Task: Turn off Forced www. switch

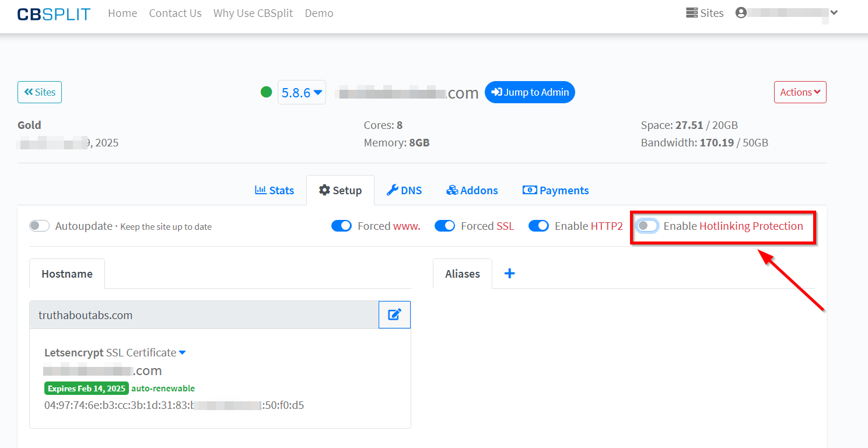Action: coord(341,226)
